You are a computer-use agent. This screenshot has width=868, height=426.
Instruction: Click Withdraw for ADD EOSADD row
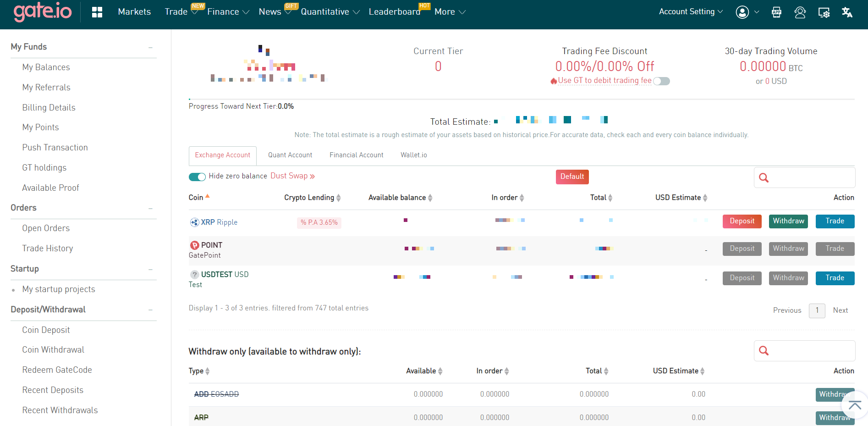point(835,395)
